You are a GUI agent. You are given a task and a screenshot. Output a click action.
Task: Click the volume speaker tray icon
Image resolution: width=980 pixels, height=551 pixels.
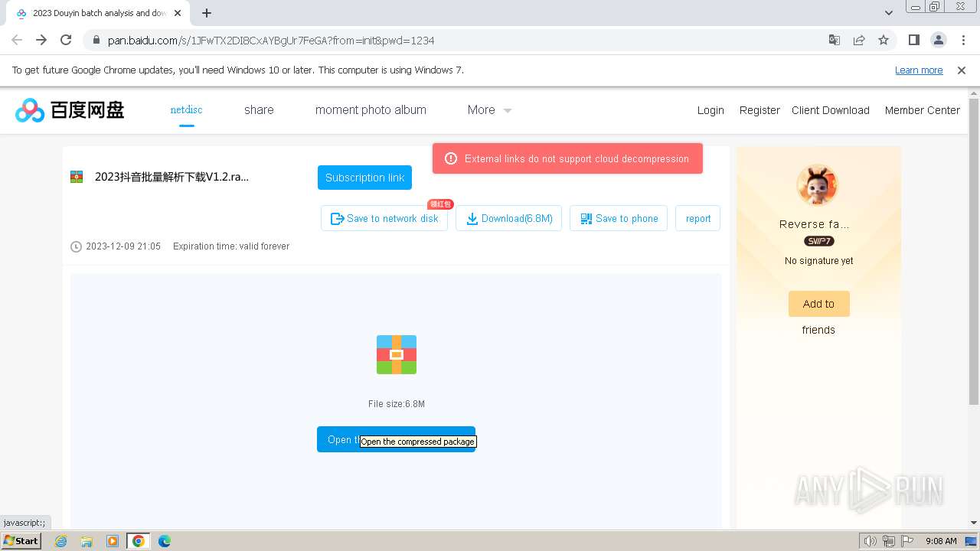coord(870,541)
